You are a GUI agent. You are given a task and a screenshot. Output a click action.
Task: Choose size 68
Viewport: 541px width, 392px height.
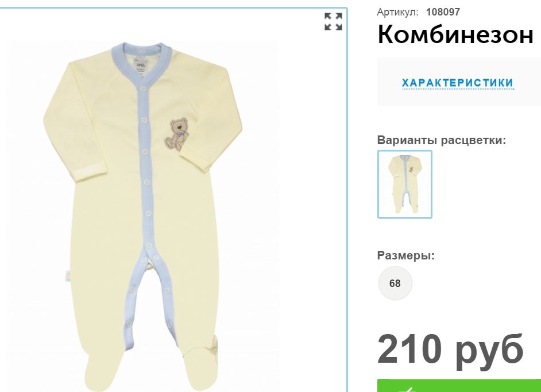pos(395,283)
